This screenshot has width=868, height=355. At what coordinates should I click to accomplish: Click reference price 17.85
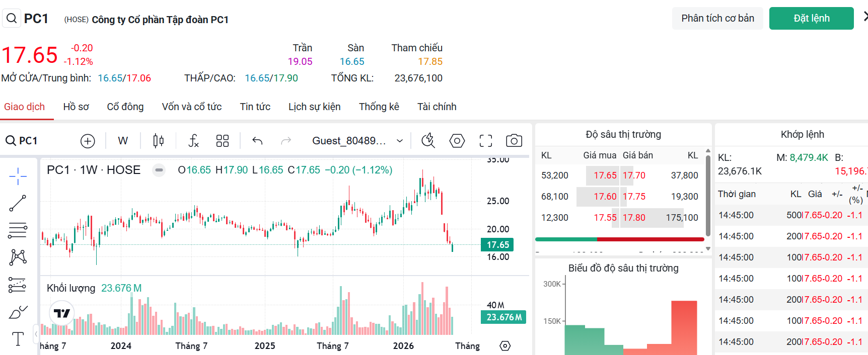[430, 61]
